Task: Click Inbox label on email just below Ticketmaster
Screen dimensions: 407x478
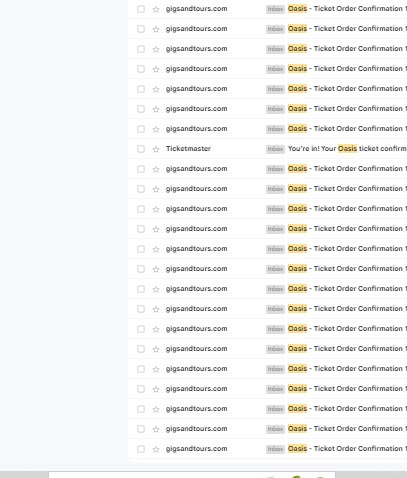Action: point(275,169)
